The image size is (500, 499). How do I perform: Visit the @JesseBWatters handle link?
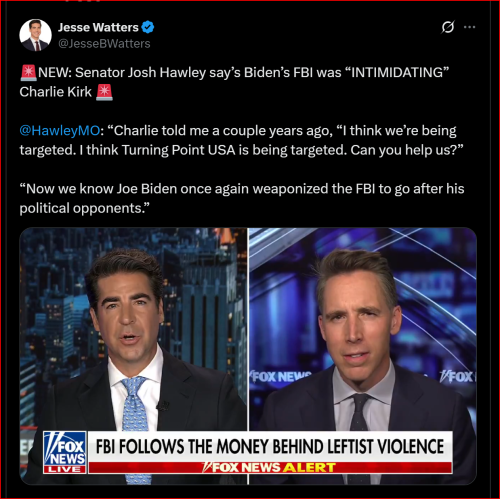[x=104, y=44]
